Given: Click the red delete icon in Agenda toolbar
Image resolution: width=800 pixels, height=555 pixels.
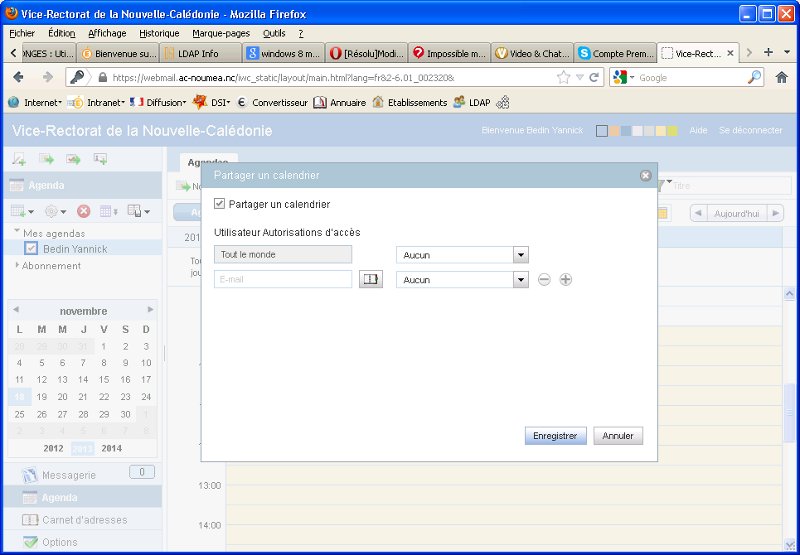Looking at the screenshot, I should pos(84,211).
